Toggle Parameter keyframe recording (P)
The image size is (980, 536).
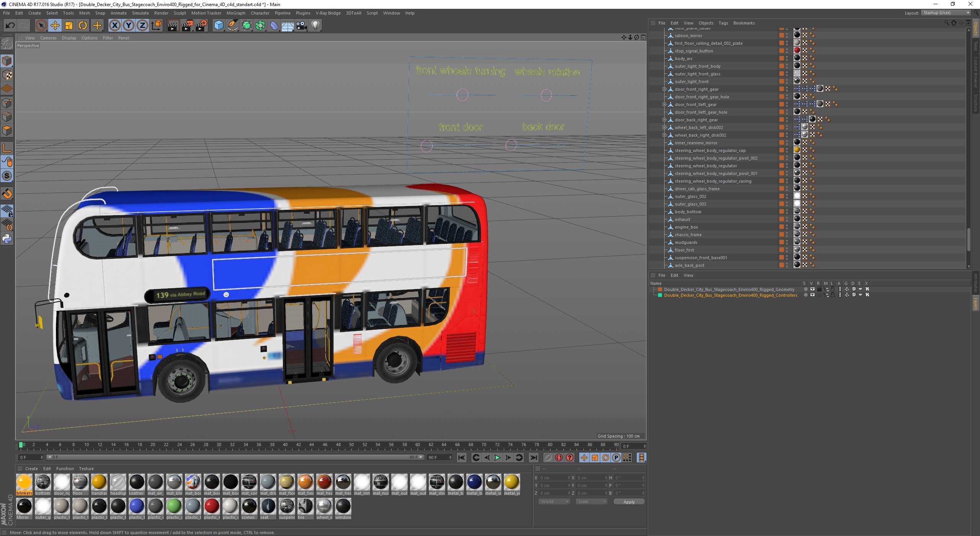(x=616, y=458)
